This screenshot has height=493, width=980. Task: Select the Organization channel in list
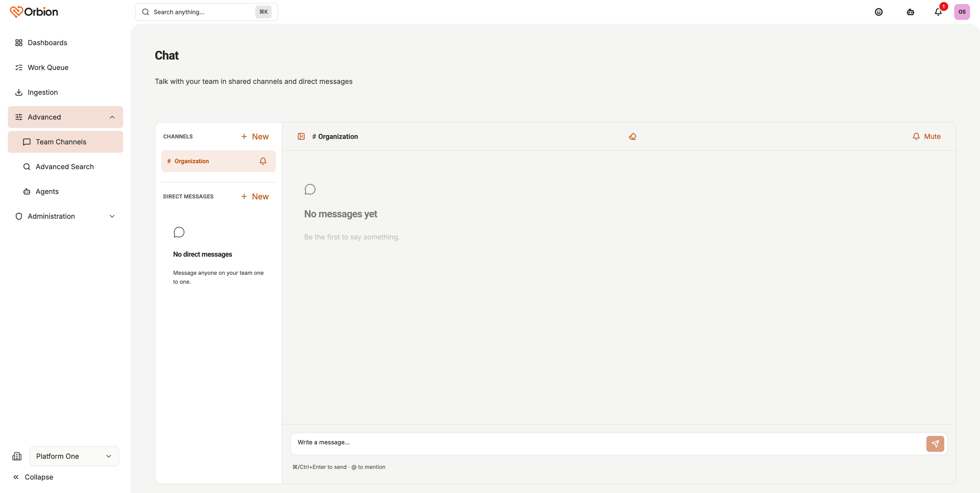coord(218,161)
